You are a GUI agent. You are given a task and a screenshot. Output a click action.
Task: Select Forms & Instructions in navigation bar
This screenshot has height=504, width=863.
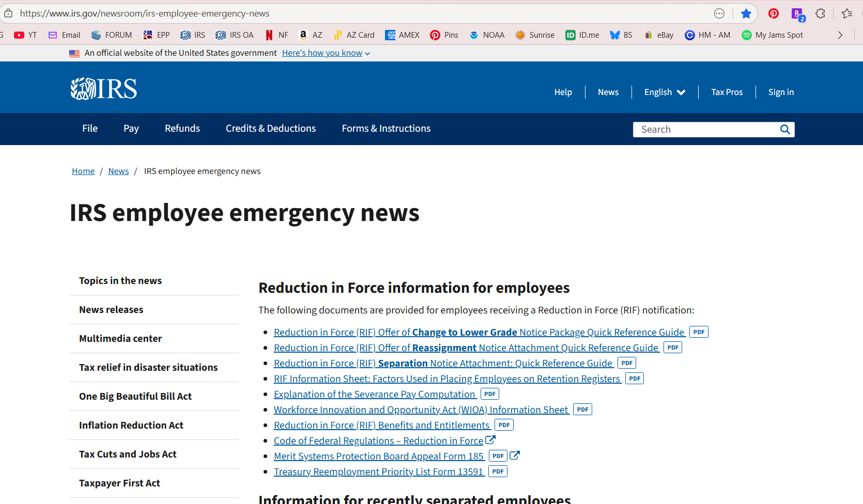click(x=386, y=129)
